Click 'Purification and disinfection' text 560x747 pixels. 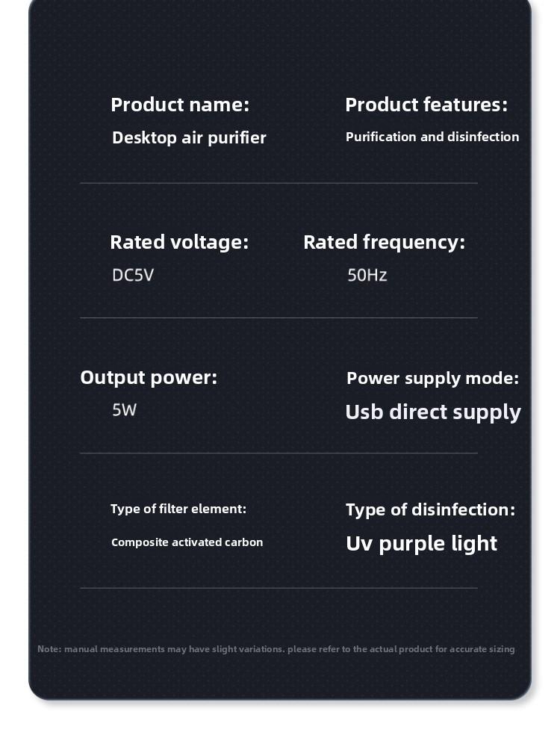coord(432,137)
